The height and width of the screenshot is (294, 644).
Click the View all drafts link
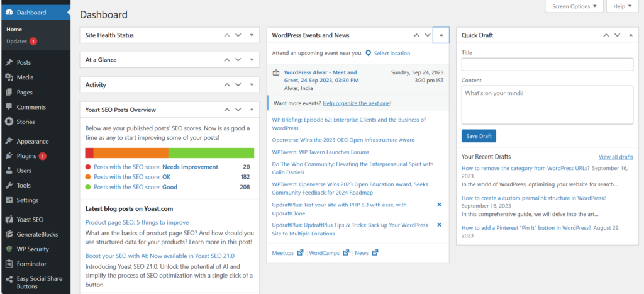(x=616, y=157)
